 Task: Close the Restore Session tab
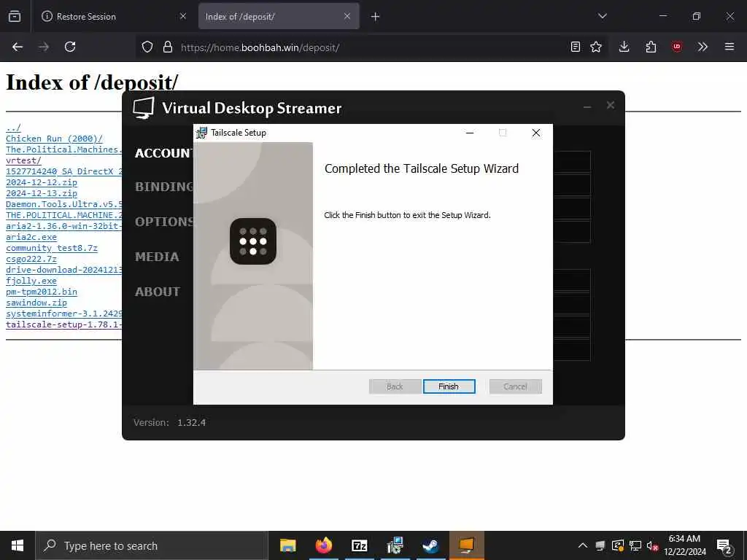[x=183, y=16]
